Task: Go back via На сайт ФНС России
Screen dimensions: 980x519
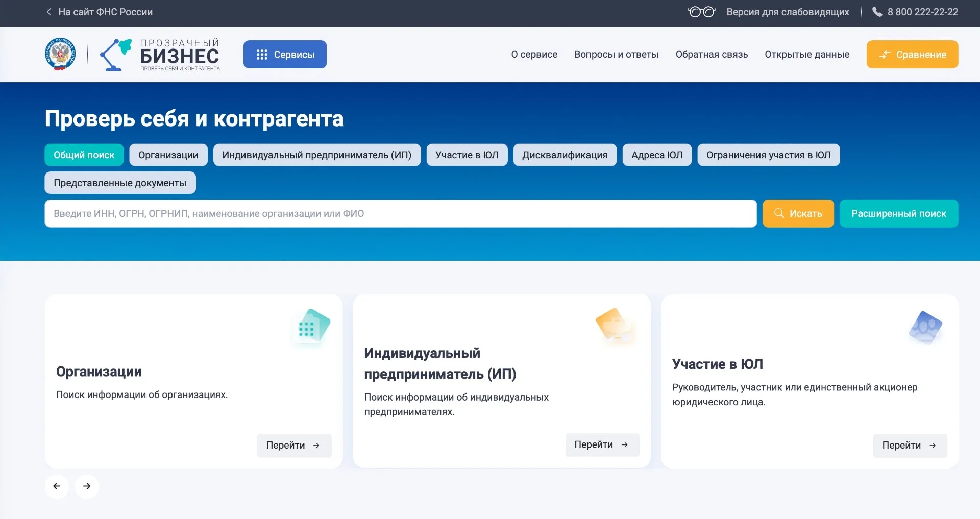Action: [100, 12]
